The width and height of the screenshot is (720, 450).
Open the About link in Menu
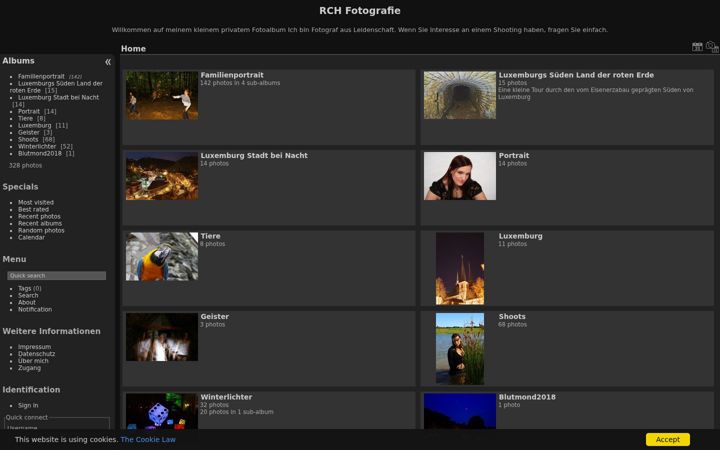tap(27, 303)
